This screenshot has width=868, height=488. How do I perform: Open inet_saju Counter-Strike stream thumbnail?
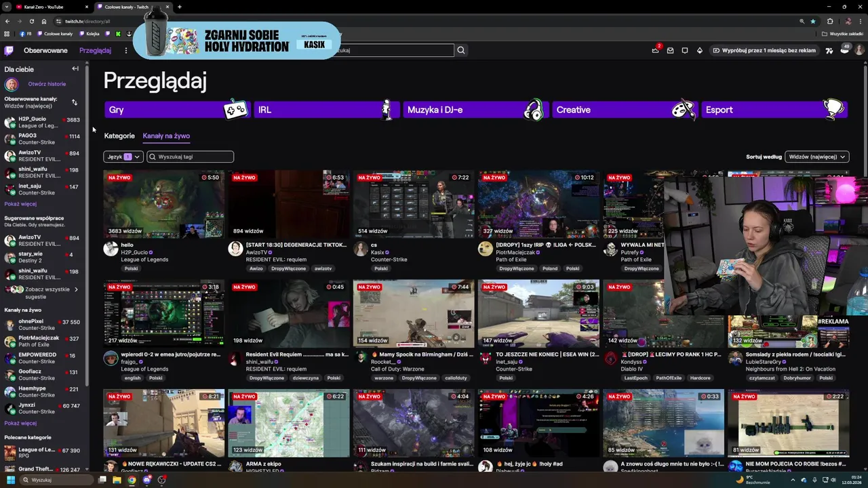coord(538,313)
